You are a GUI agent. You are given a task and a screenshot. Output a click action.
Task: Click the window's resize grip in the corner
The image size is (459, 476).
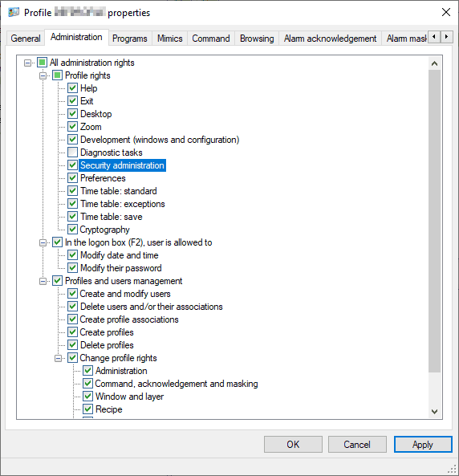click(453, 470)
